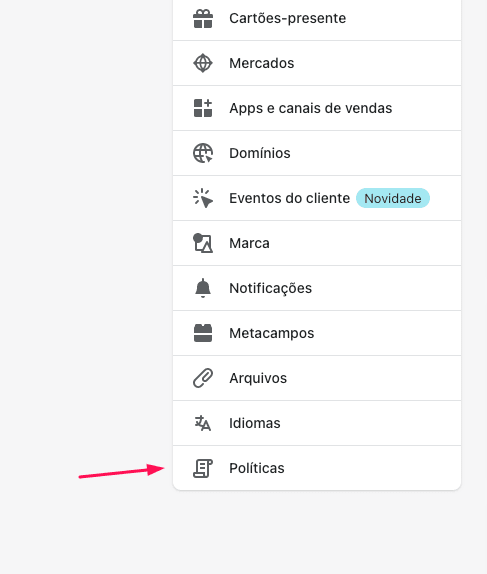487x574 pixels.
Task: Click the globe target icon beside Mercados
Action: [x=203, y=63]
